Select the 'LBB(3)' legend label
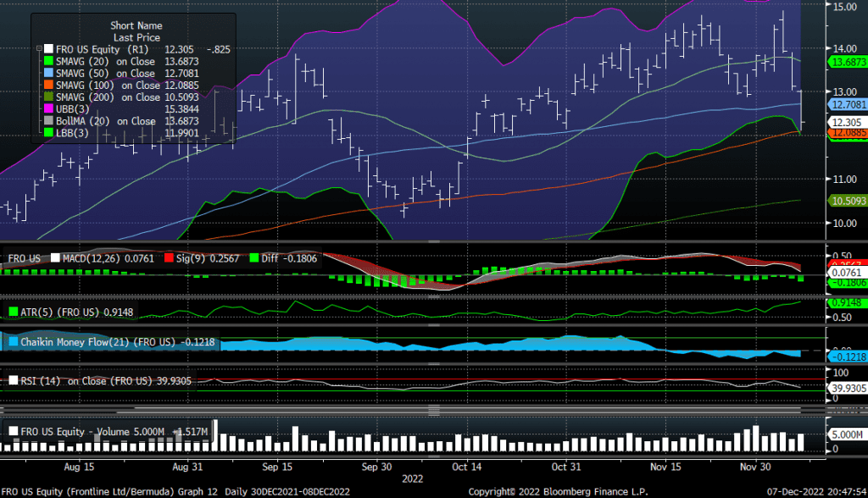The height and width of the screenshot is (498, 868). tap(72, 133)
